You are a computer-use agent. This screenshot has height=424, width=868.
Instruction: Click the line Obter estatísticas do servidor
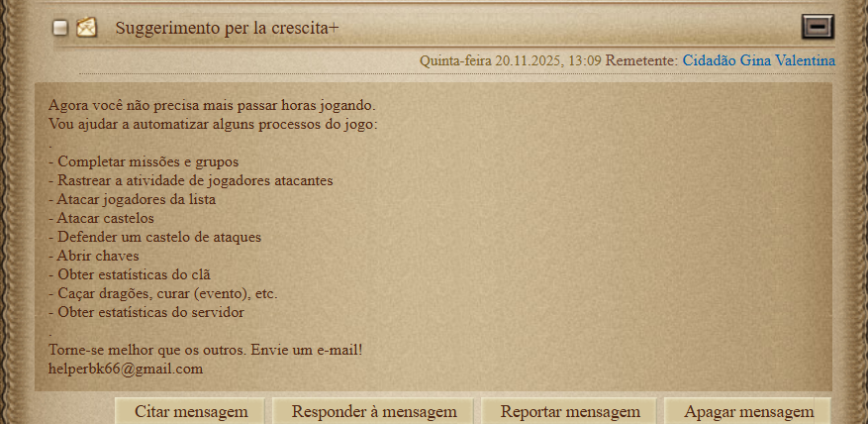[146, 312]
